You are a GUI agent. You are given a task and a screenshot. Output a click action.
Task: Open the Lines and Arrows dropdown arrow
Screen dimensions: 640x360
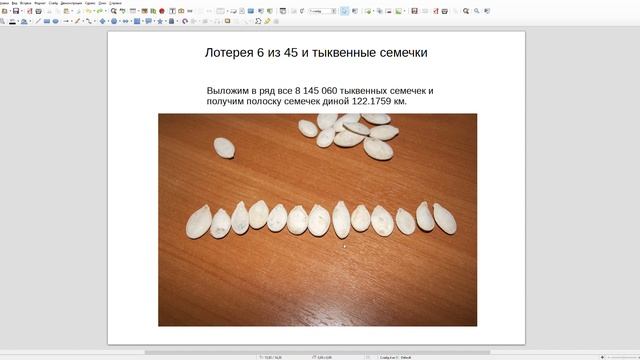tap(71, 21)
